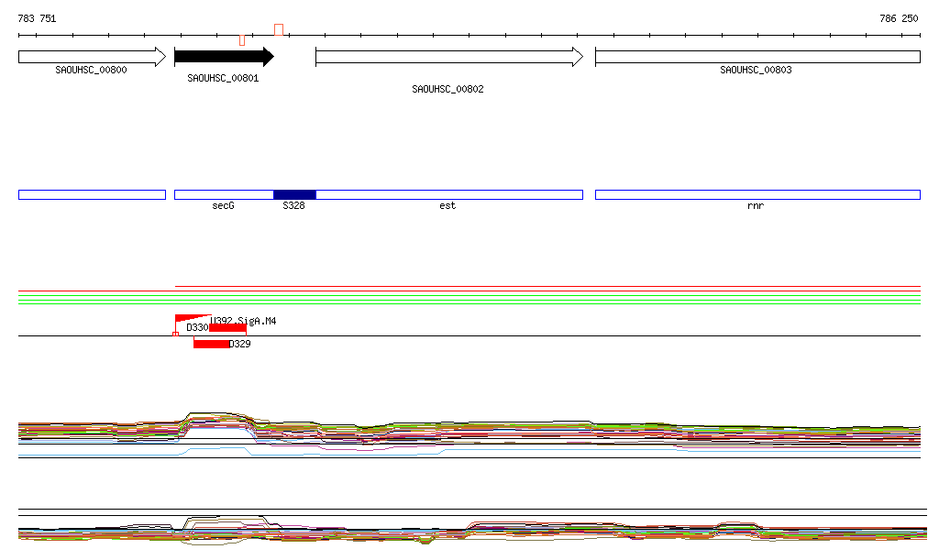Screen dimensions: 939x560
Task: Click the SAOUHSC_00803 text label
Action: [756, 71]
